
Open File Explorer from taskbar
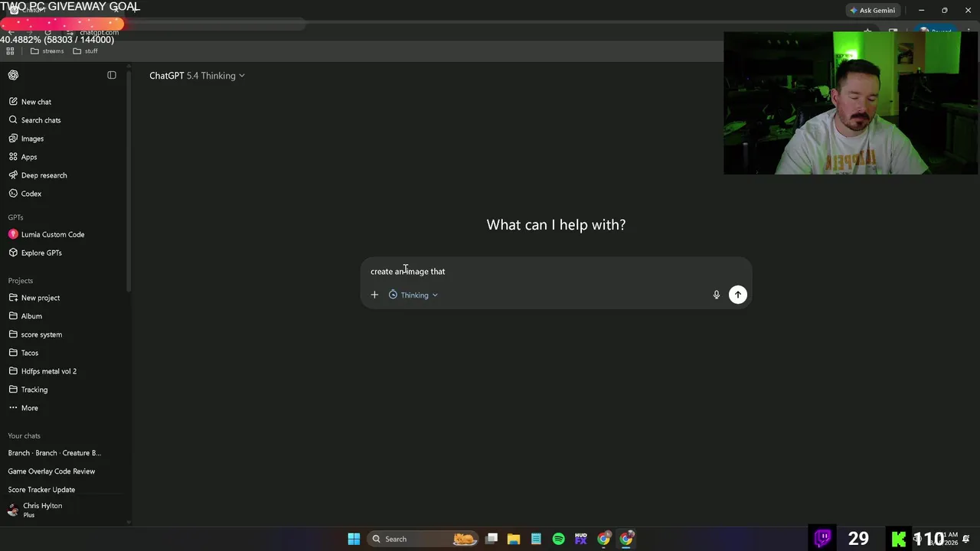514,539
